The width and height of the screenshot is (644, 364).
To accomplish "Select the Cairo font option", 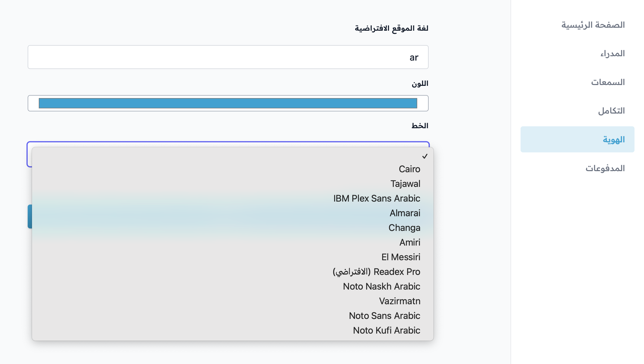I will click(x=233, y=169).
